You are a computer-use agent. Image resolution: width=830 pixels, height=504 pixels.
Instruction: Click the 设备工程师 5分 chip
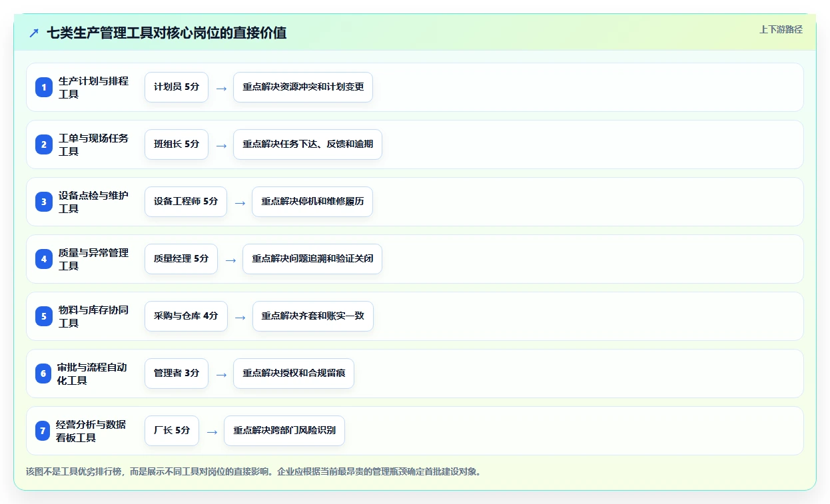pyautogui.click(x=186, y=202)
